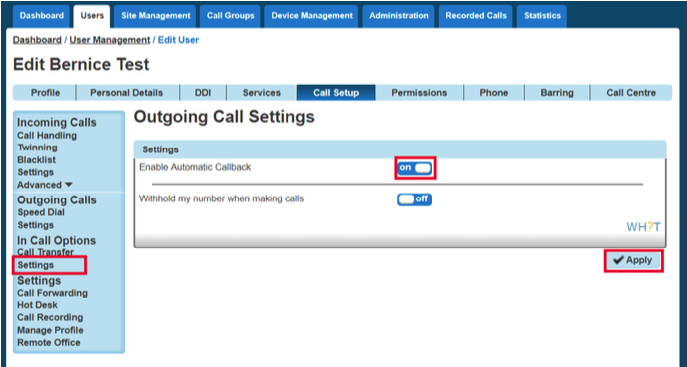
Task: Expand the Advanced menu in sidebar
Action: click(x=45, y=185)
